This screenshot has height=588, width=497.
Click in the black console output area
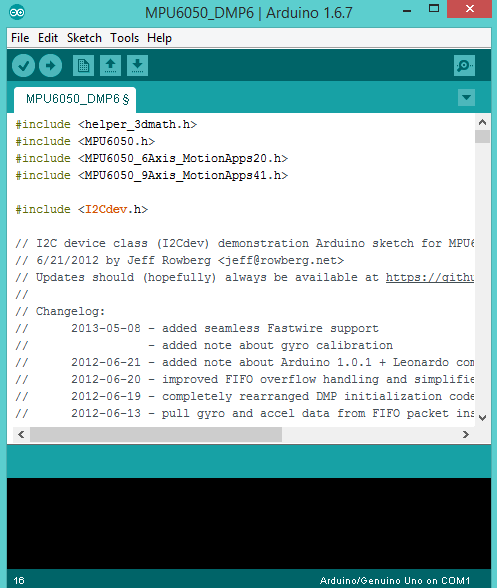pos(249,523)
